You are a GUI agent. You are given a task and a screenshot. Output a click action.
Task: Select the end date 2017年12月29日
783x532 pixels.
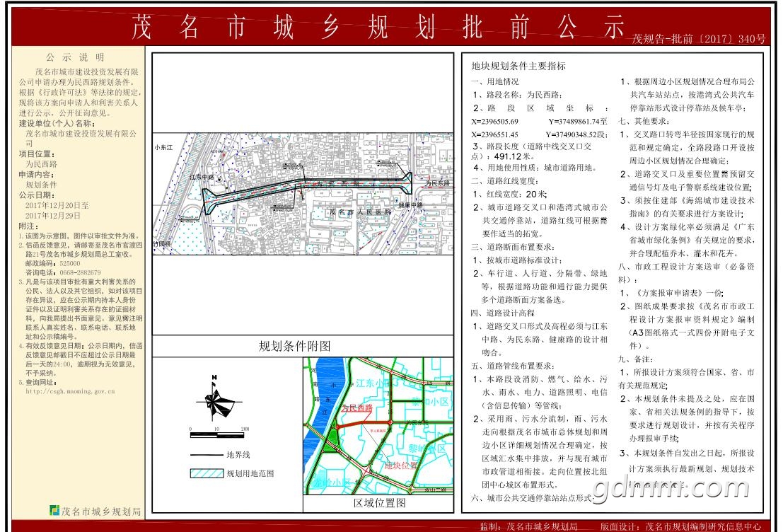coord(53,216)
